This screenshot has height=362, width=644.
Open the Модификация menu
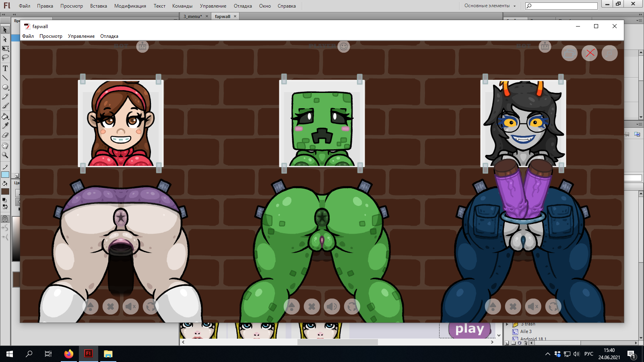[x=130, y=6]
